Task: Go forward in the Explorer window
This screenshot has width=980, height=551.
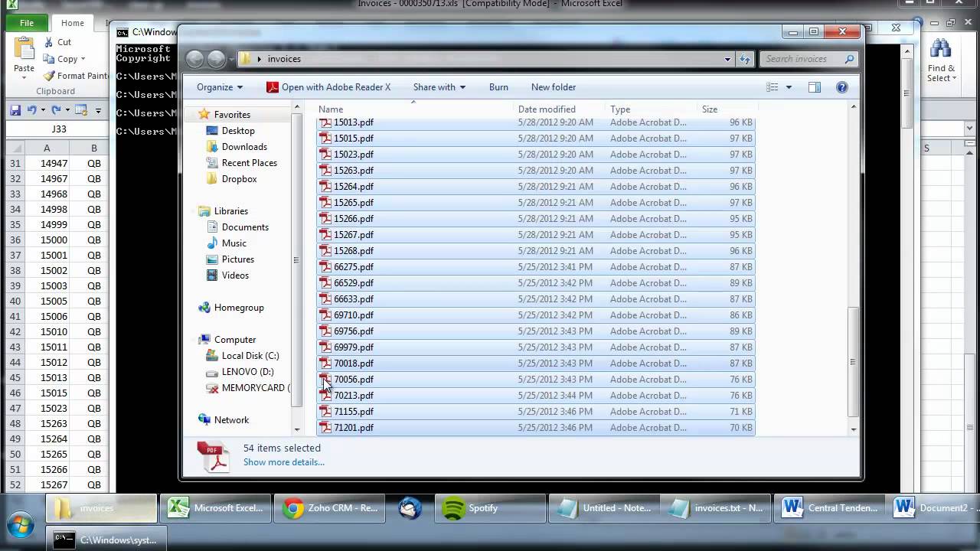Action: click(217, 59)
